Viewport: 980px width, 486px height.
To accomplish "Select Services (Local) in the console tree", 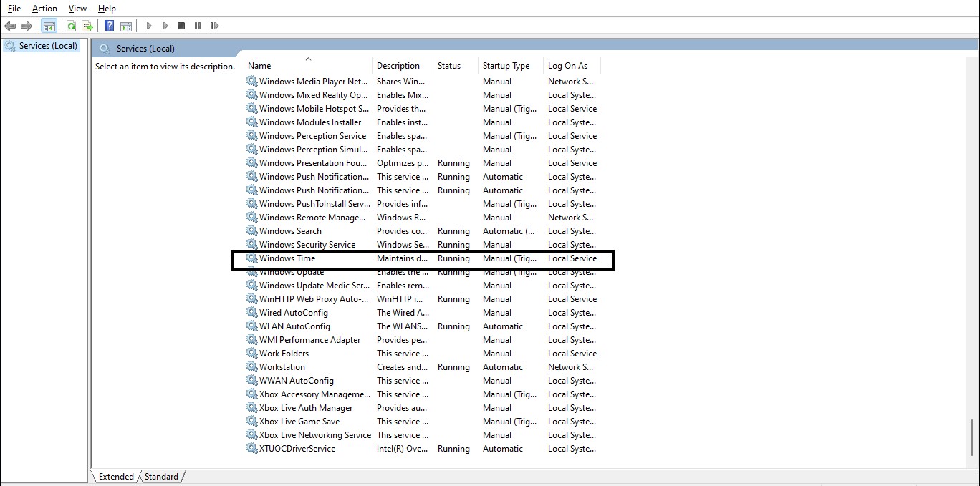I will [x=47, y=46].
